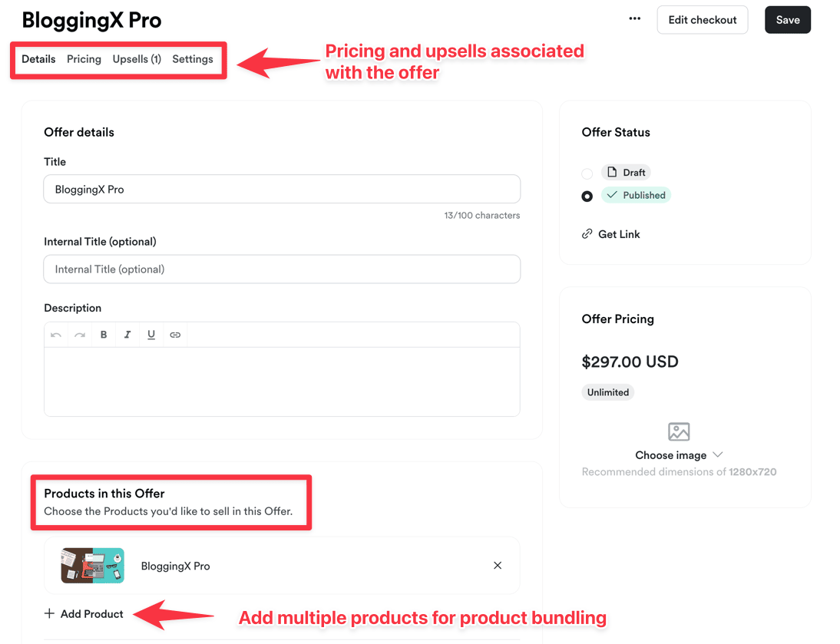Viewport: 840px width, 644px height.
Task: Click the Save button
Action: tap(788, 20)
